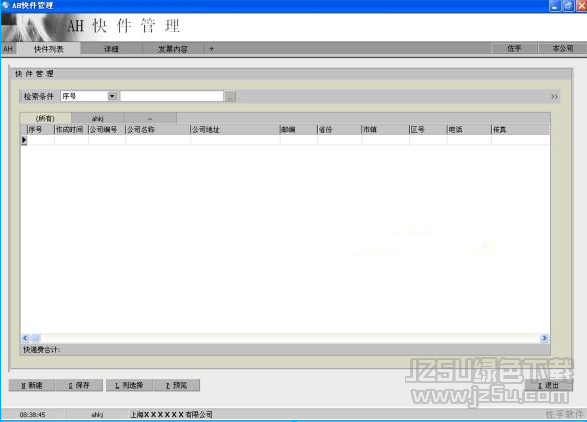Sort by 市镇 column header
This screenshot has height=422, width=587.
tap(386, 130)
